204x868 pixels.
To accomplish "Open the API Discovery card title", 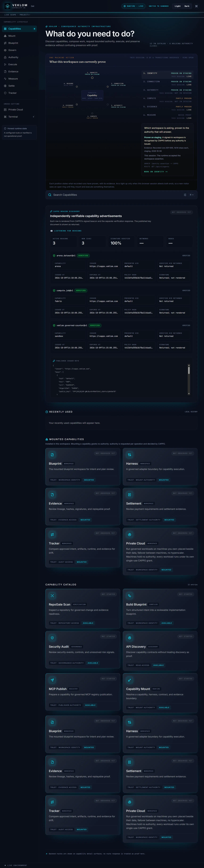I will pyautogui.click(x=136, y=647).
